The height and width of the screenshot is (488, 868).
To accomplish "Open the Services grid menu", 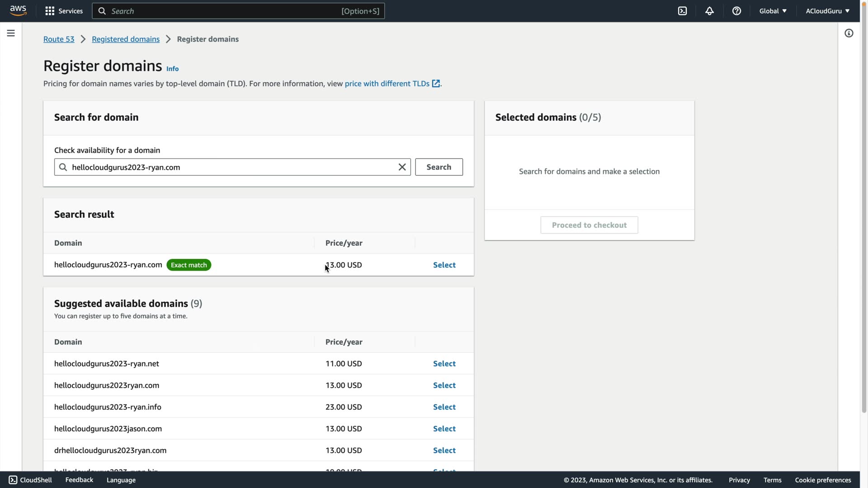I will [x=64, y=11].
